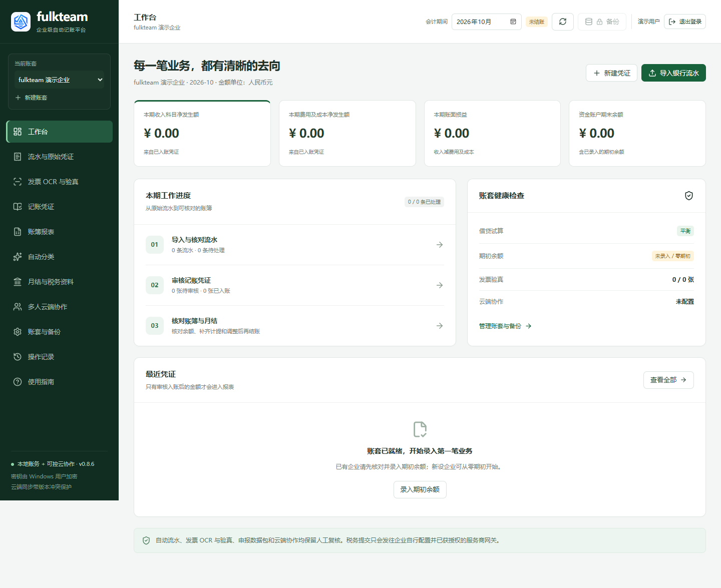Image resolution: width=721 pixels, height=588 pixels.
Task: Click the lock icon on 备份 button
Action: click(599, 22)
